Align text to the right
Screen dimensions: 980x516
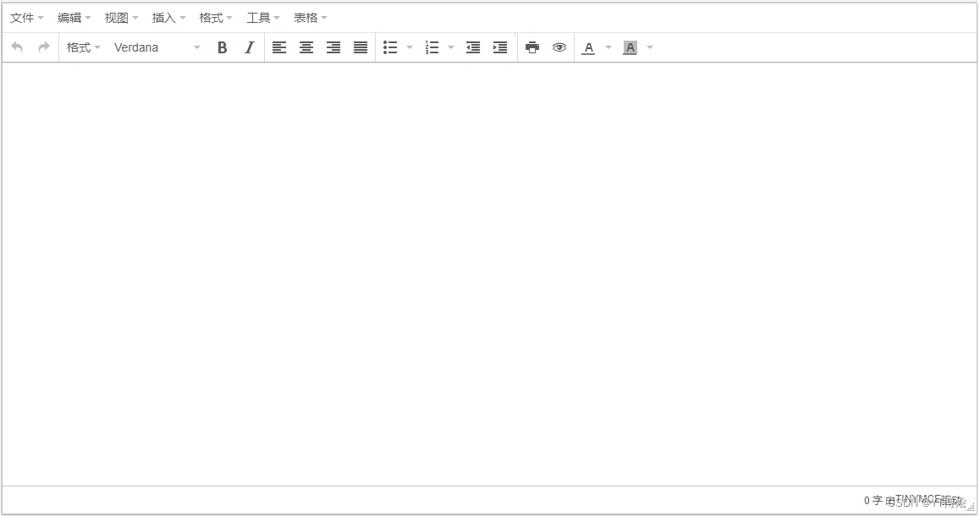333,47
